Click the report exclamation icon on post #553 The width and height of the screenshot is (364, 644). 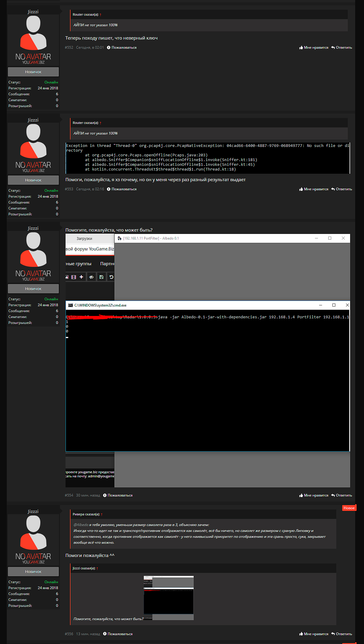[x=109, y=189]
